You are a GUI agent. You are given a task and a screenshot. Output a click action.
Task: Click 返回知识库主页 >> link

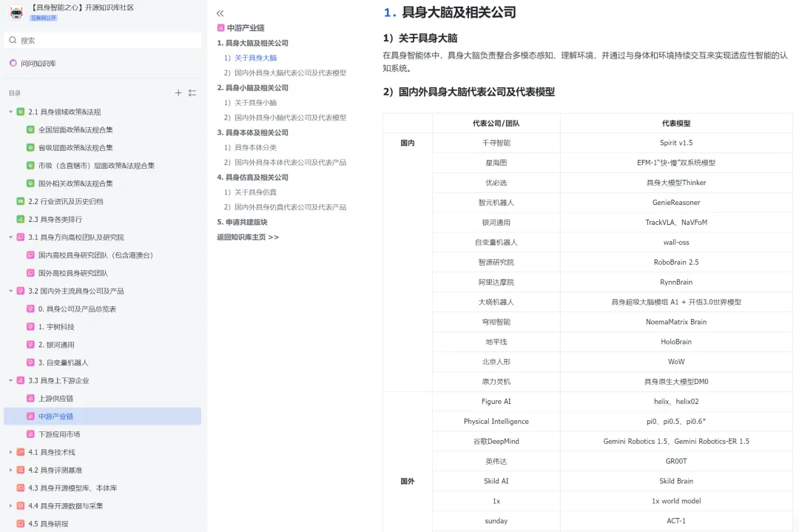tap(248, 237)
